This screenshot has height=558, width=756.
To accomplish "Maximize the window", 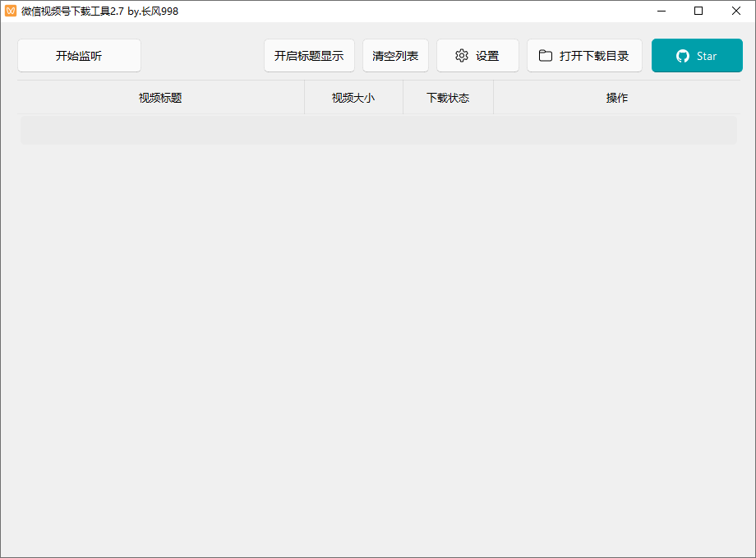I will [x=698, y=11].
